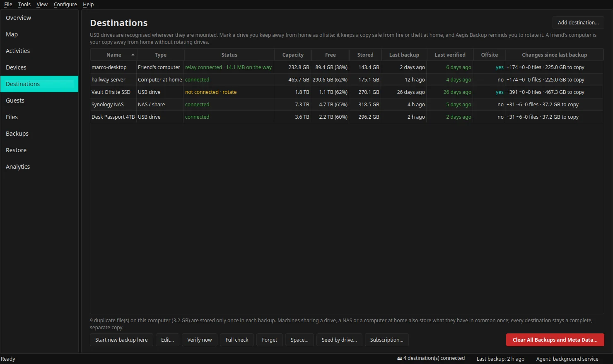
Task: Sort the table by the Type column header
Action: pos(160,55)
